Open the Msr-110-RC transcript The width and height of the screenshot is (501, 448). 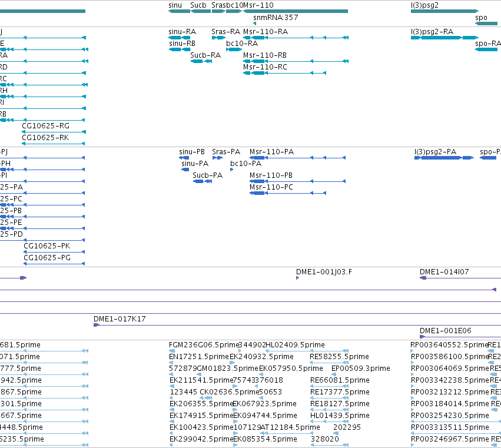[285, 73]
